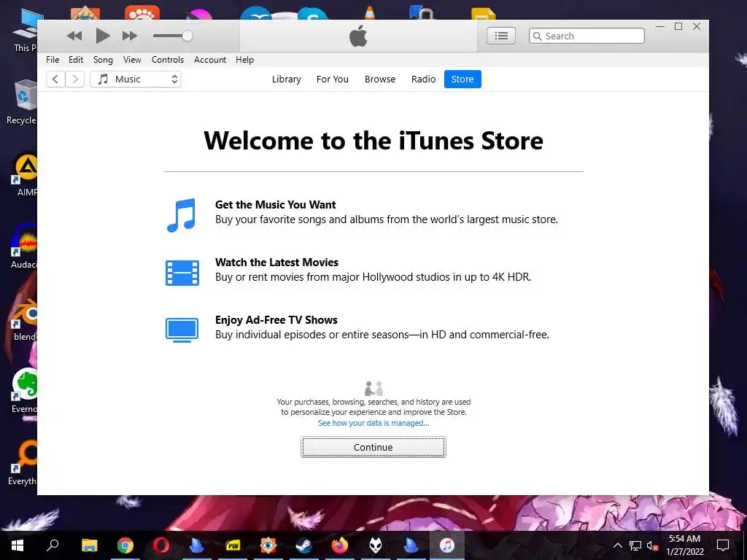Open the File menu
The height and width of the screenshot is (560, 747).
point(53,60)
